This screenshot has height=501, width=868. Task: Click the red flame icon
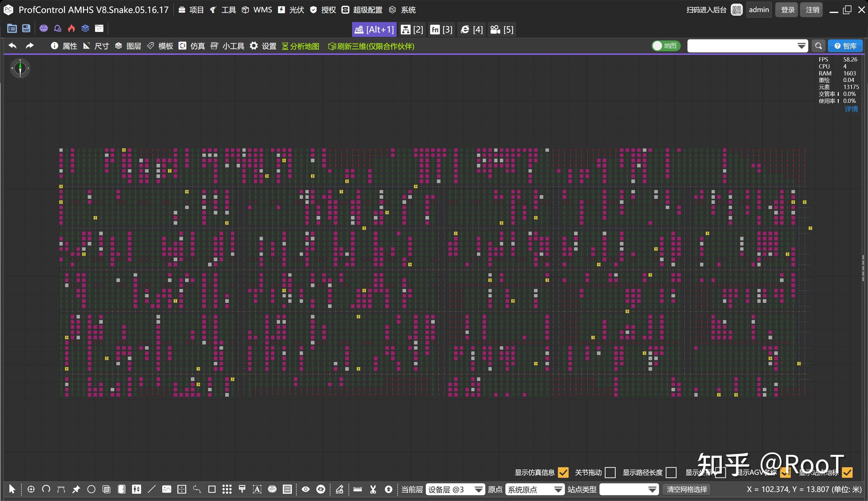pyautogui.click(x=71, y=28)
